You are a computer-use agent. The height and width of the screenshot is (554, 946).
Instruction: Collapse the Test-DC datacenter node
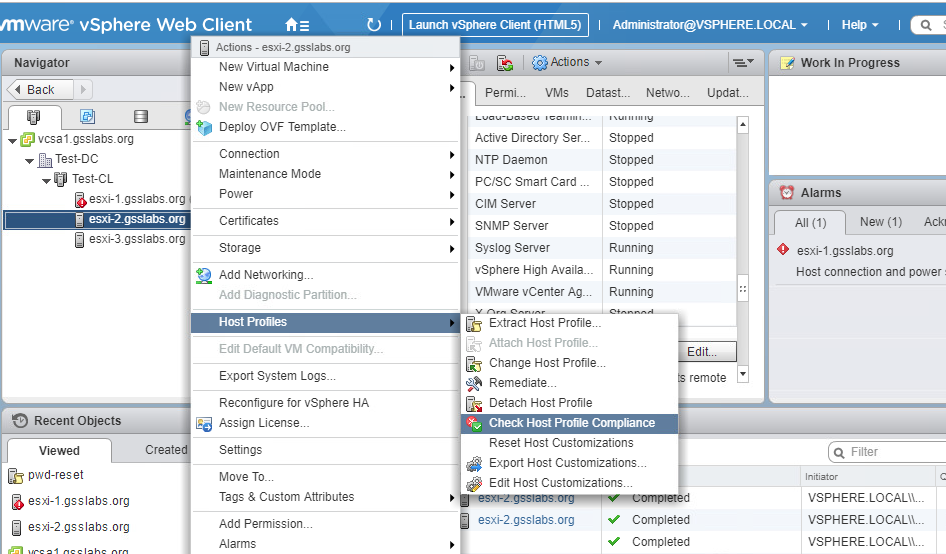click(x=30, y=161)
